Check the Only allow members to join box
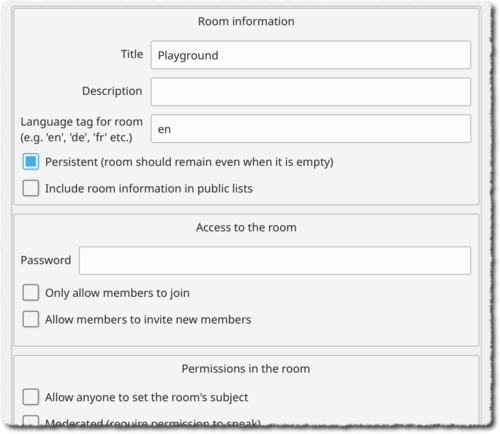The image size is (500, 434). tap(31, 292)
